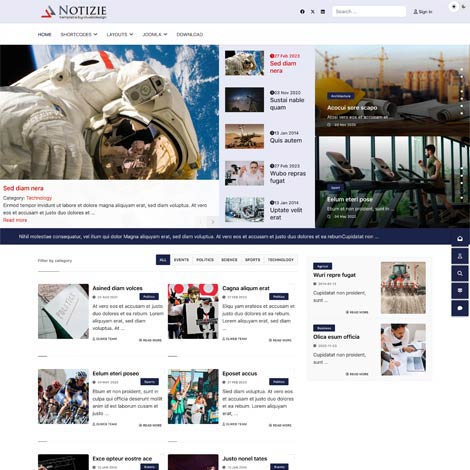This screenshot has height=470, width=470.
Task: Click the Sports badge on 'Eelum eteri poseo'
Action: click(150, 382)
